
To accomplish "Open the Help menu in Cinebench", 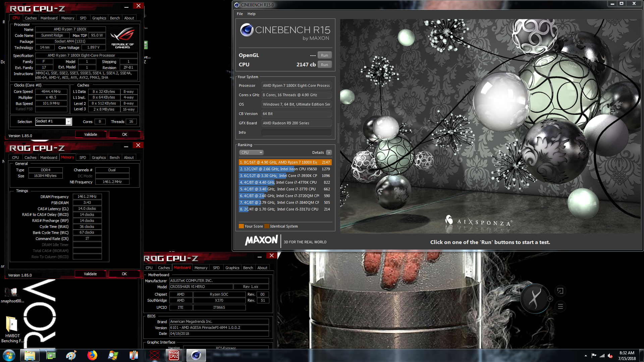I will [x=252, y=14].
